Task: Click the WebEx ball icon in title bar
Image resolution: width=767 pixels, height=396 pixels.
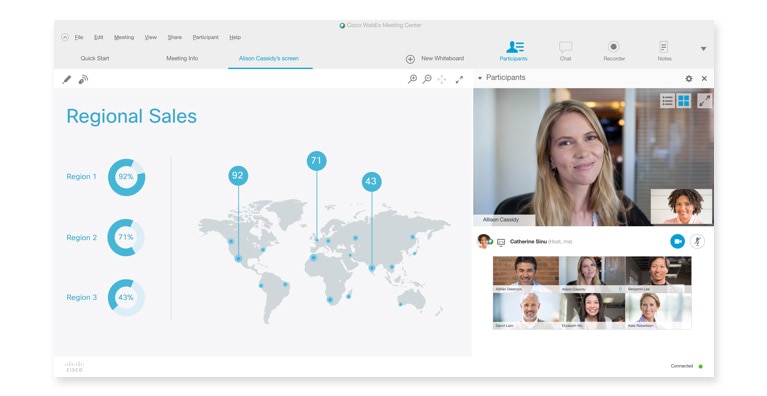Action: coord(342,25)
